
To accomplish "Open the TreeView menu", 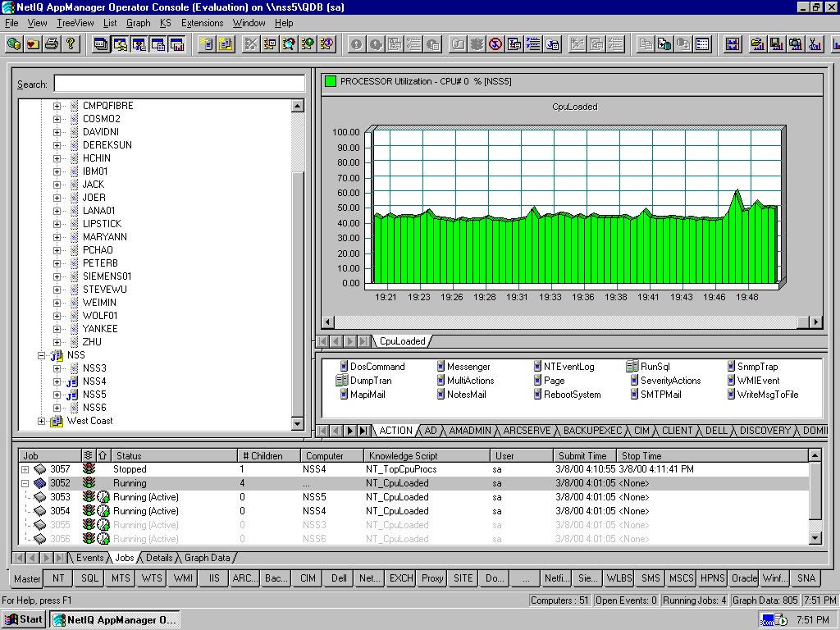I will click(x=75, y=23).
